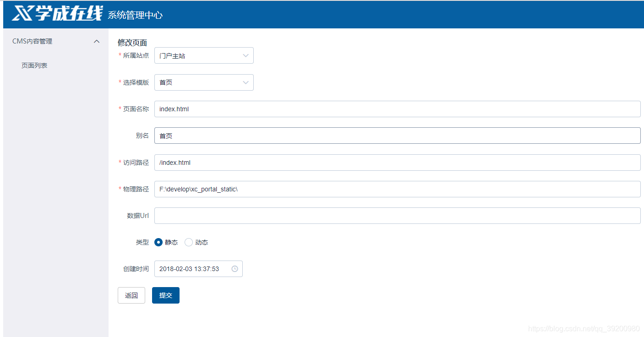Focus the 访问路径 input field
Image resolution: width=644 pixels, height=337 pixels.
pos(398,163)
